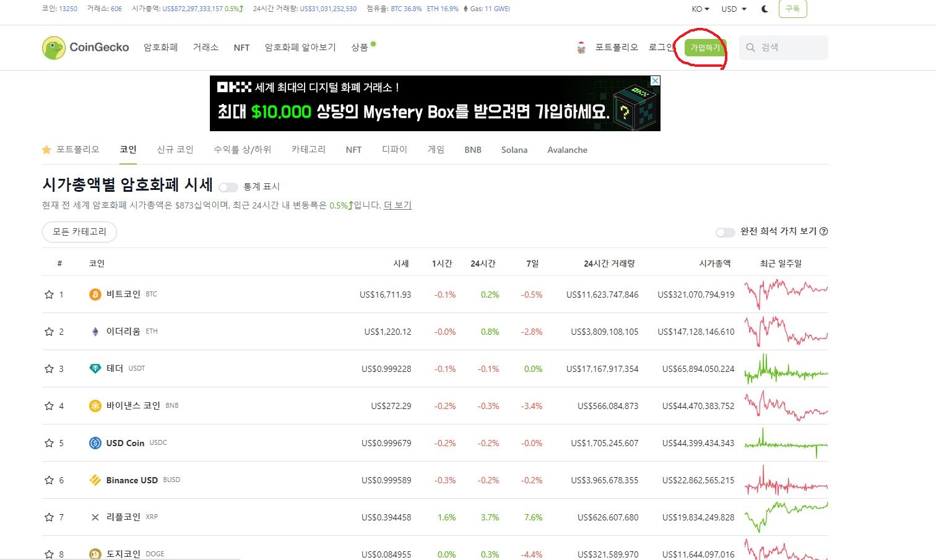Click the Binance USD coin icon

pyautogui.click(x=95, y=480)
